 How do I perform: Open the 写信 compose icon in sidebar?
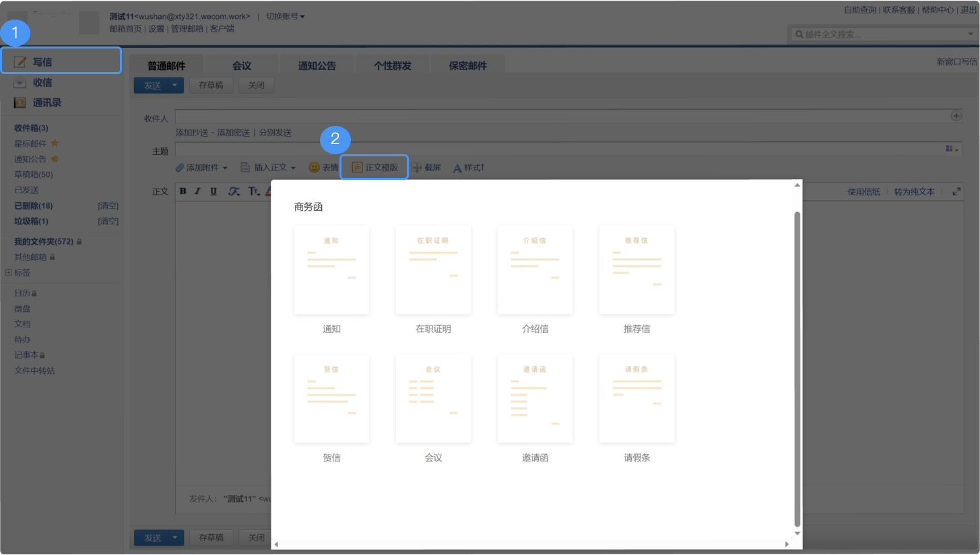[x=20, y=62]
